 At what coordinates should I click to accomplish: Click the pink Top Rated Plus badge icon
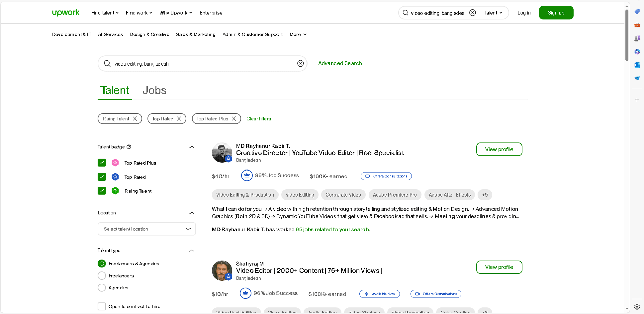115,163
